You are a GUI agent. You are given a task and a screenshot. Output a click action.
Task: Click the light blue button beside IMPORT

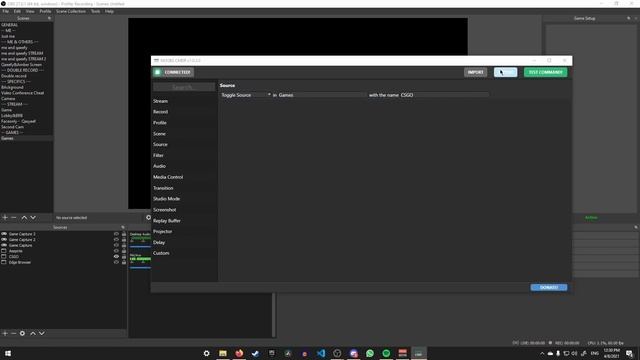point(505,72)
